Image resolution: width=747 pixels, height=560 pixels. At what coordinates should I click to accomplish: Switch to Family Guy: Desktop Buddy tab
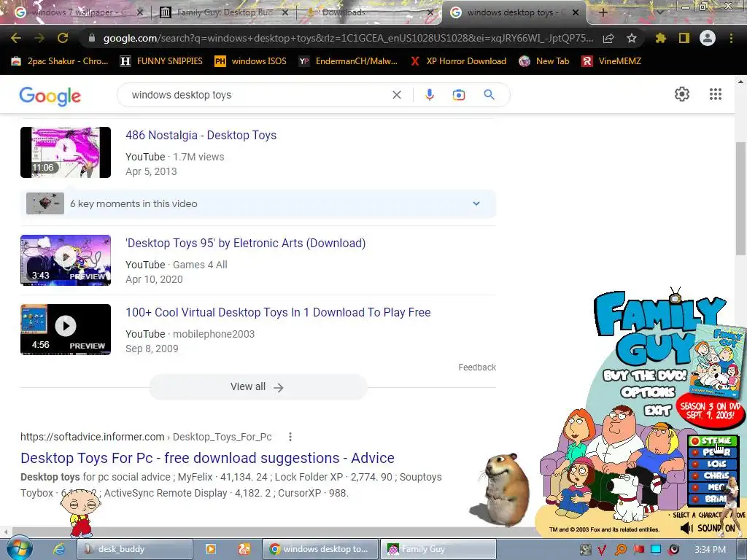tap(225, 12)
